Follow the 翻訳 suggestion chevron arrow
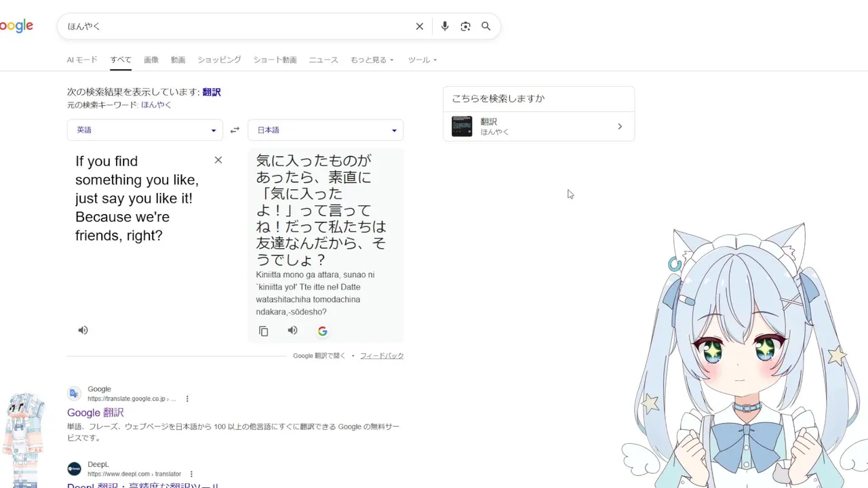 [620, 127]
